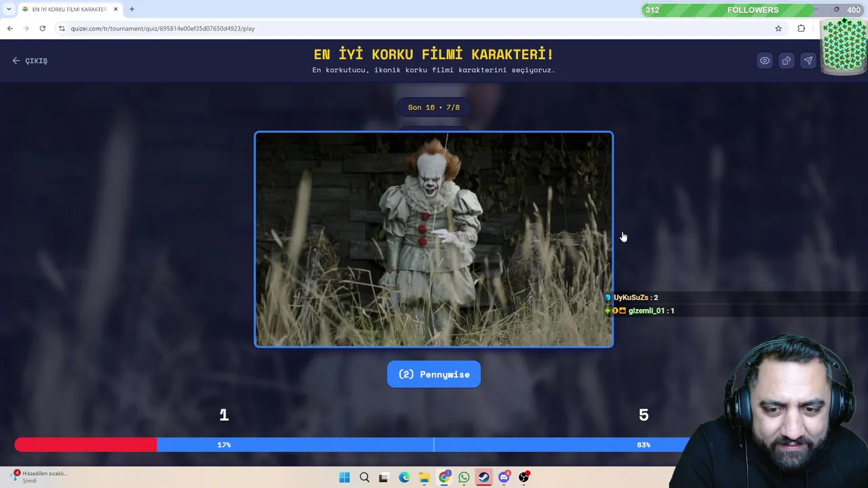Close the EN İYİ KORKU FİLMİ tab
The height and width of the screenshot is (488, 868).
pyautogui.click(x=116, y=9)
